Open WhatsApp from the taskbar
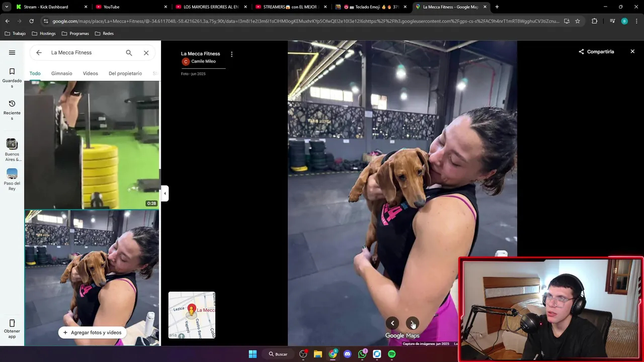 pyautogui.click(x=362, y=354)
